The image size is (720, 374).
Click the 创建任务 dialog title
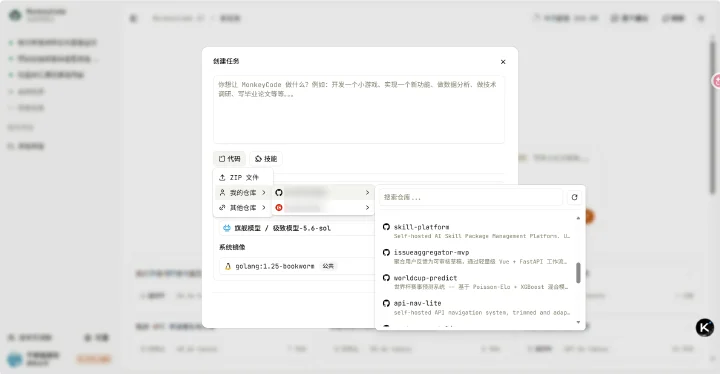(226, 61)
